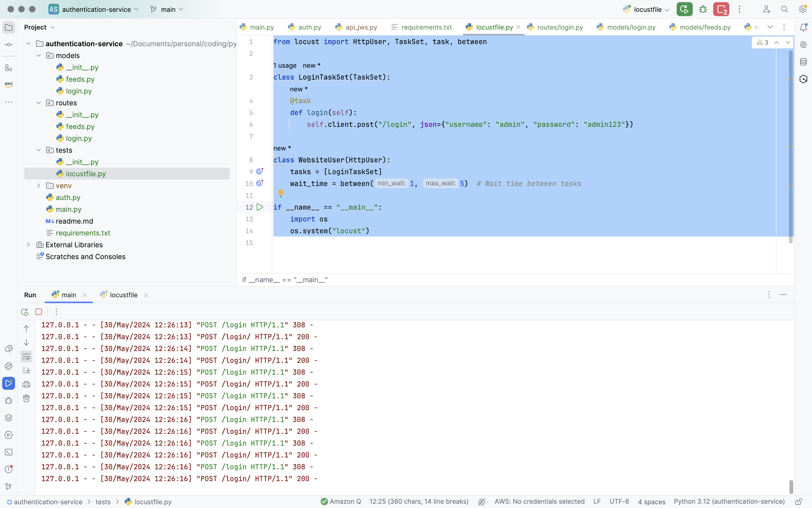Open the AWS Toolkit sidebar icon

click(9, 84)
